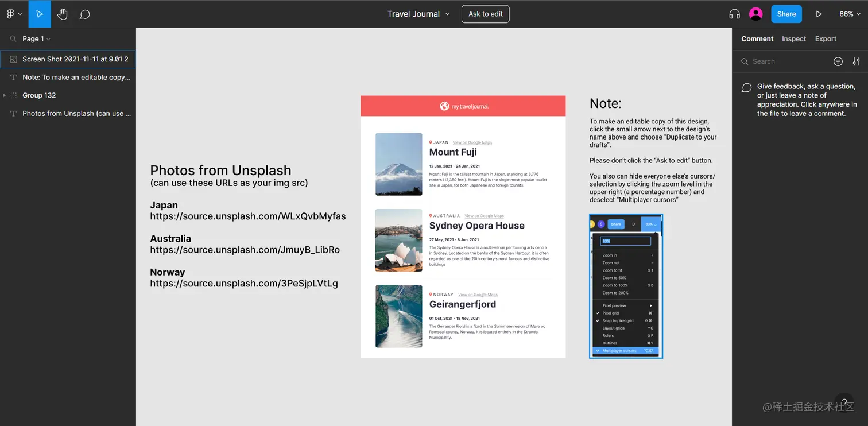Click the date '27 May, 2021 - 8 Jun, 2021'
The height and width of the screenshot is (426, 868).
pyautogui.click(x=454, y=239)
